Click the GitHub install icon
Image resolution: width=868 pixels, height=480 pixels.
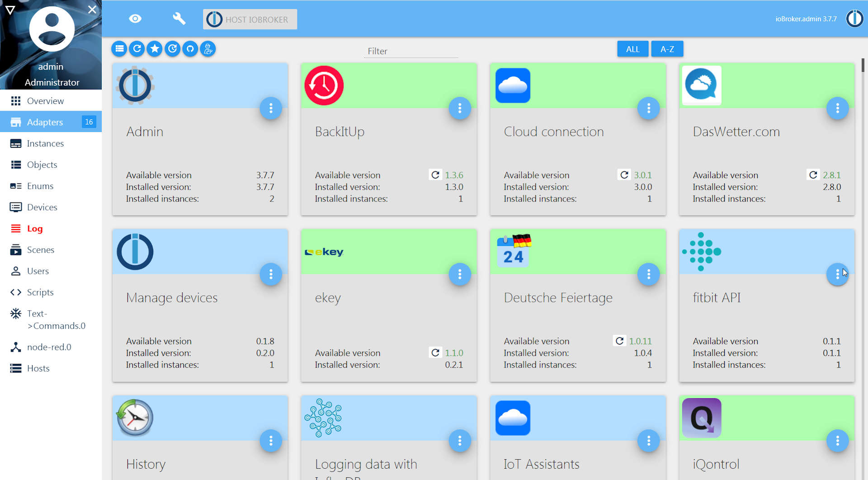(x=190, y=49)
